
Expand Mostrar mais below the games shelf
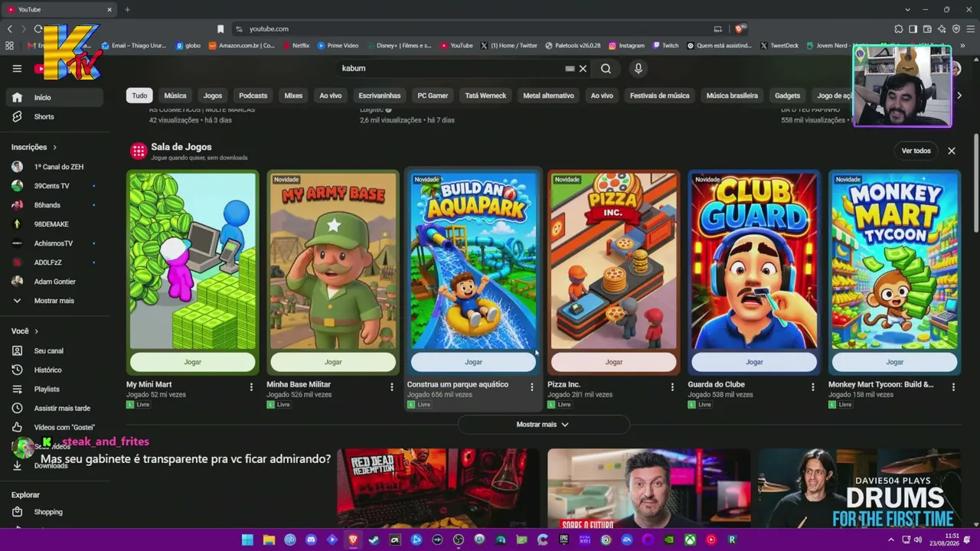pyautogui.click(x=543, y=424)
